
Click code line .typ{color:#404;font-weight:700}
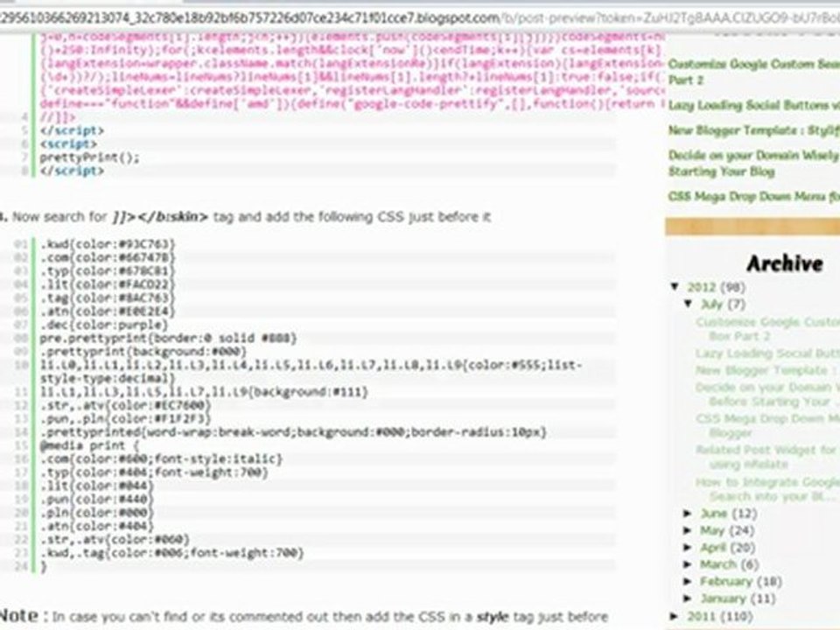(154, 472)
